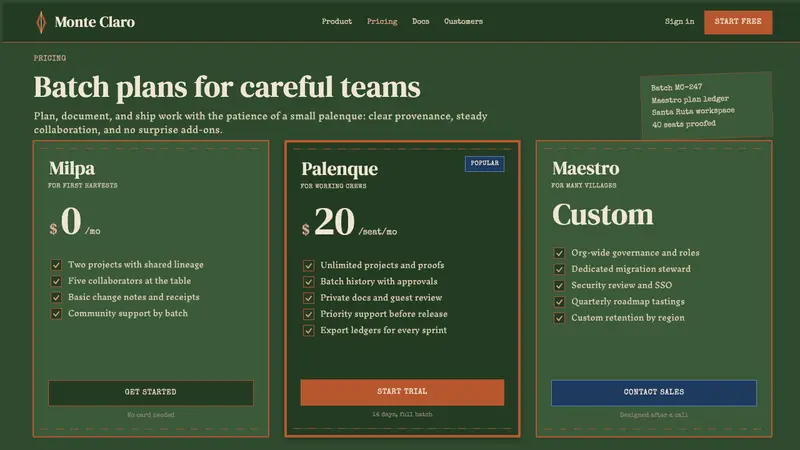Click the checkmark beside Two projects with shared lineage
This screenshot has height=450, width=800.
click(x=56, y=265)
